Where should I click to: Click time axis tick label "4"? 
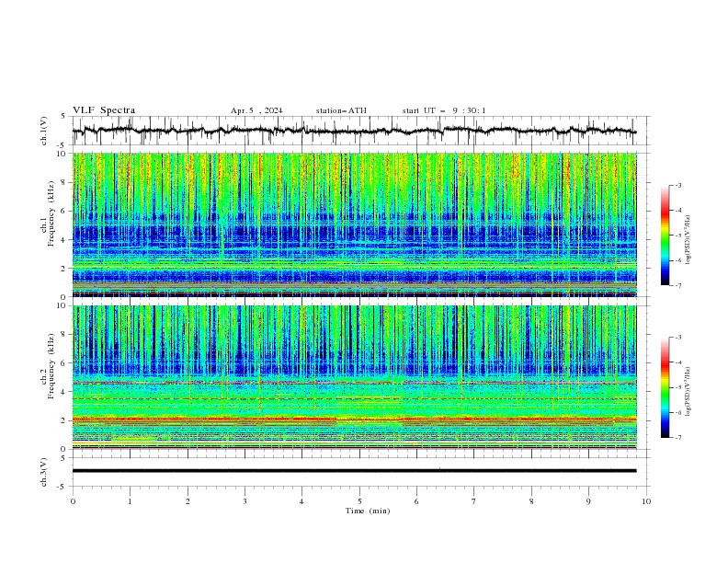click(x=301, y=501)
